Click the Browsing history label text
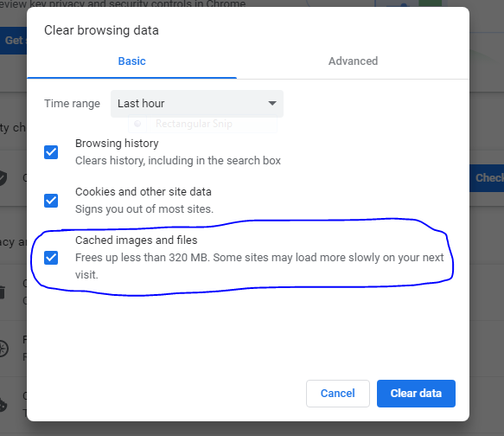Image resolution: width=504 pixels, height=436 pixels. point(117,144)
